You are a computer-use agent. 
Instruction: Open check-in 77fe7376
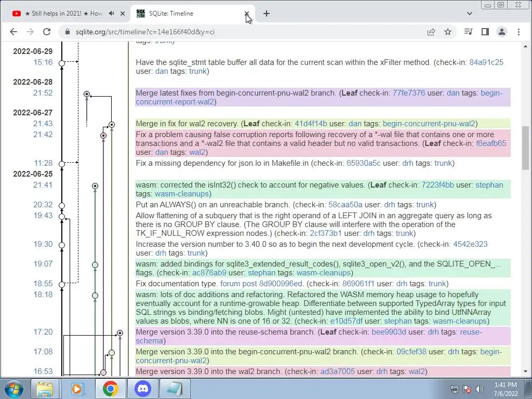[408, 93]
